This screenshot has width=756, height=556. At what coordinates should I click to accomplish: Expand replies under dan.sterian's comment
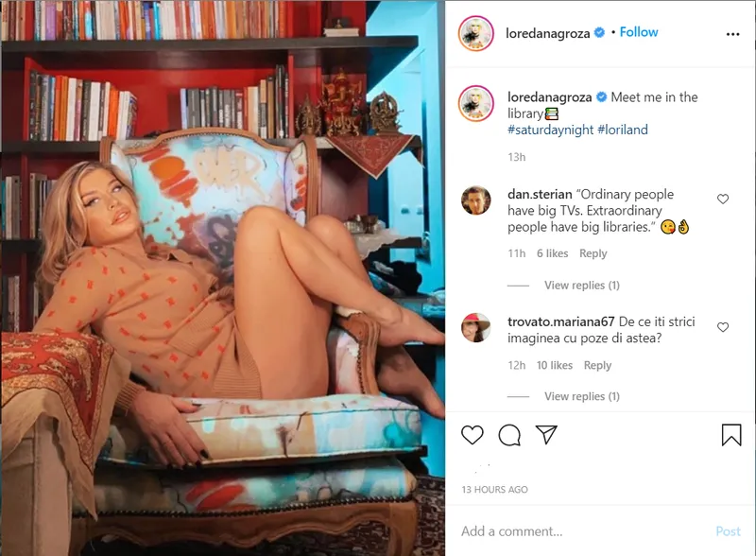(582, 286)
